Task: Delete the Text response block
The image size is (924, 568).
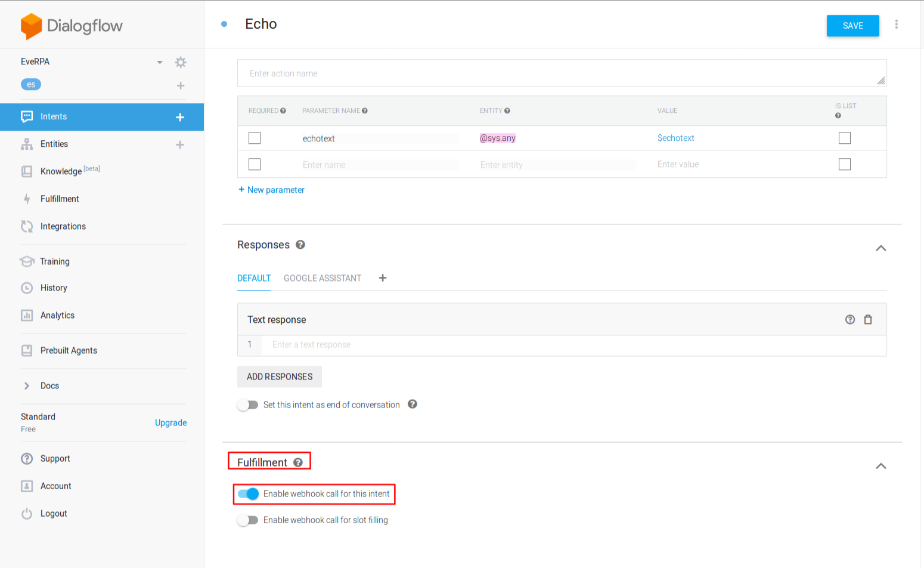Action: [x=868, y=320]
